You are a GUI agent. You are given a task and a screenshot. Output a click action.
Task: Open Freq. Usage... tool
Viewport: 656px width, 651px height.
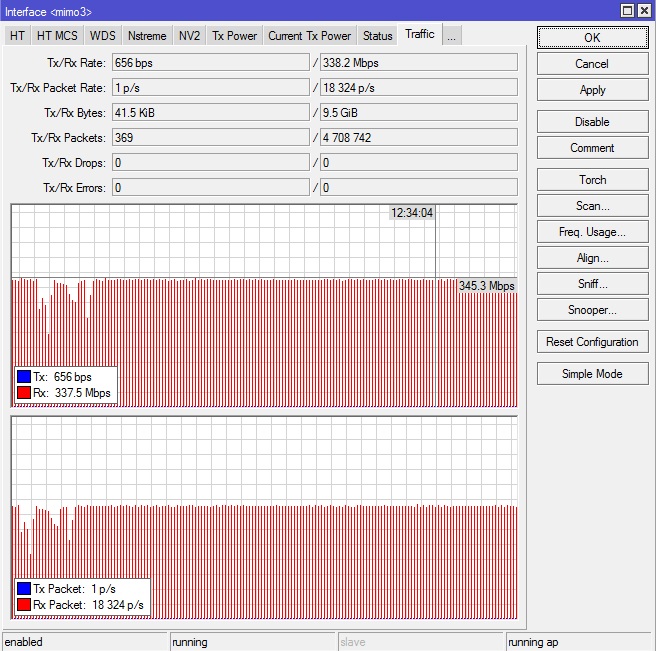tap(592, 232)
